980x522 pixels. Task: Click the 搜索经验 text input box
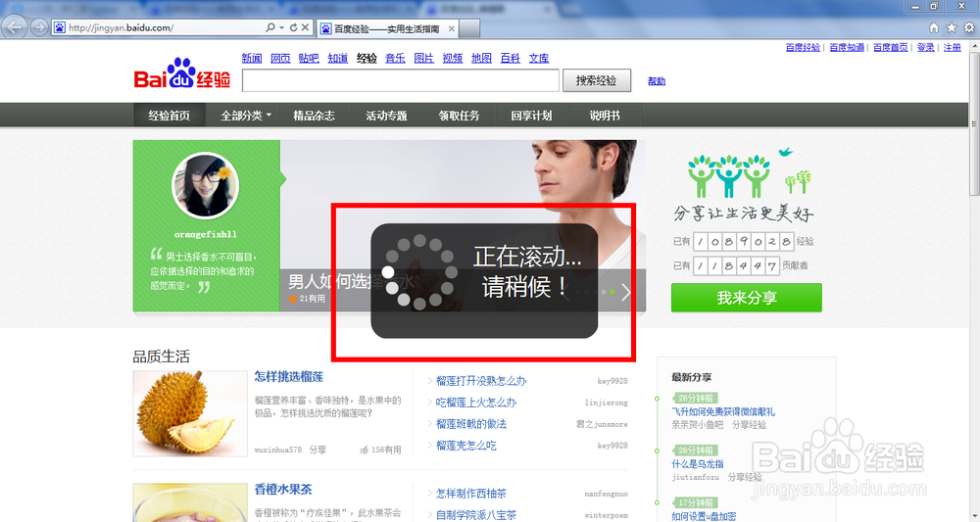(x=401, y=80)
